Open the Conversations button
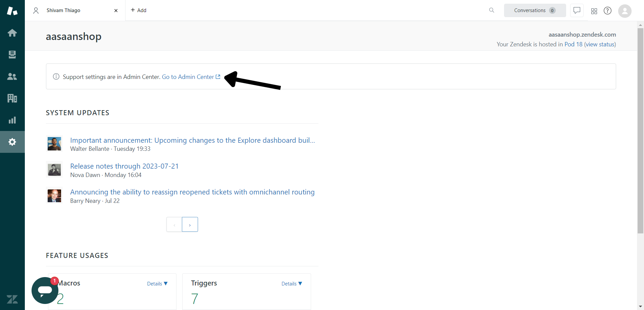The height and width of the screenshot is (310, 644). (535, 10)
